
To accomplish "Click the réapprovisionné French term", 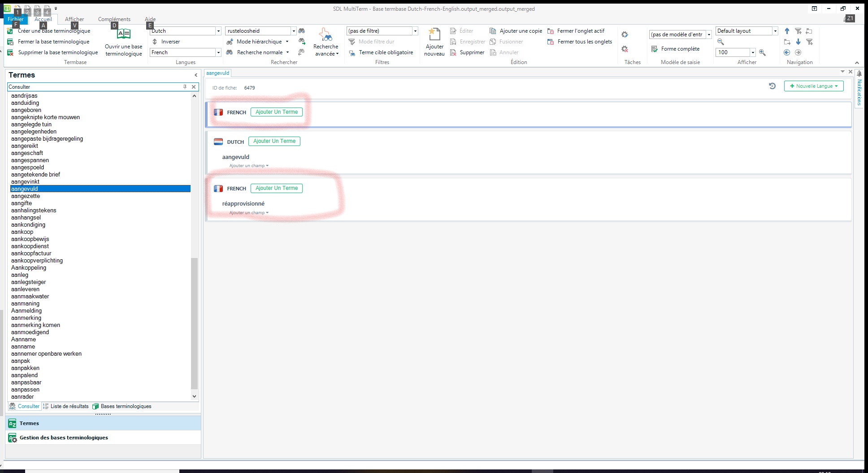I will pyautogui.click(x=243, y=203).
